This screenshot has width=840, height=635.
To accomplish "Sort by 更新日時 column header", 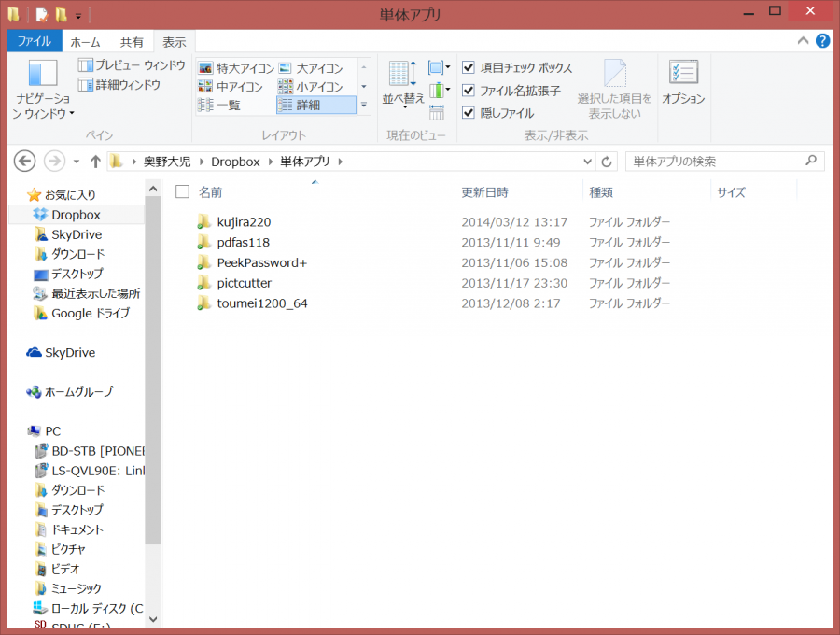I will tap(485, 192).
